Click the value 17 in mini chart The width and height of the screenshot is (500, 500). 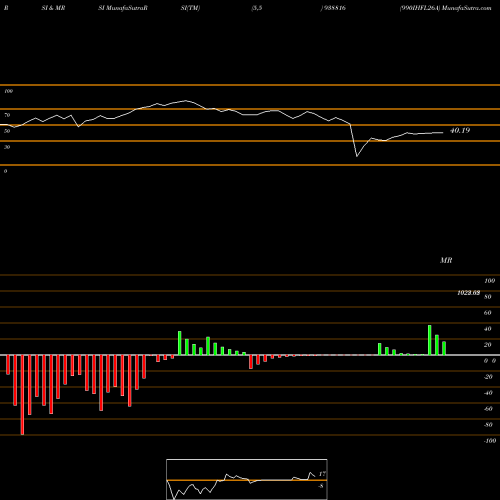pyautogui.click(x=322, y=474)
